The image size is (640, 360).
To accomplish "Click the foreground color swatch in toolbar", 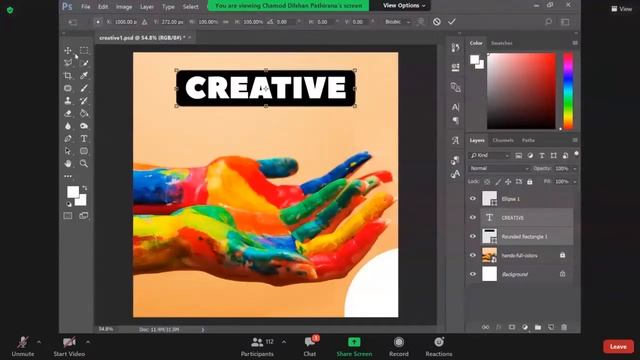I will point(73,191).
